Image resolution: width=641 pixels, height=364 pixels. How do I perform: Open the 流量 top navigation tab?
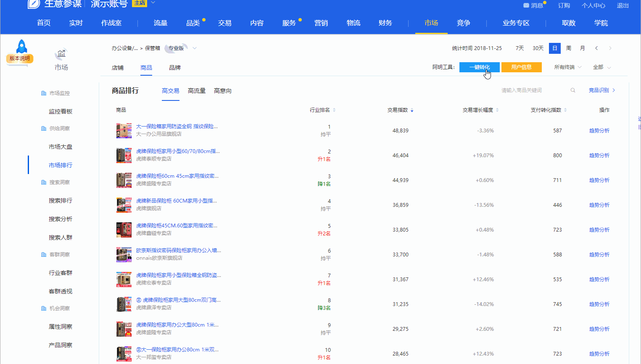[161, 23]
